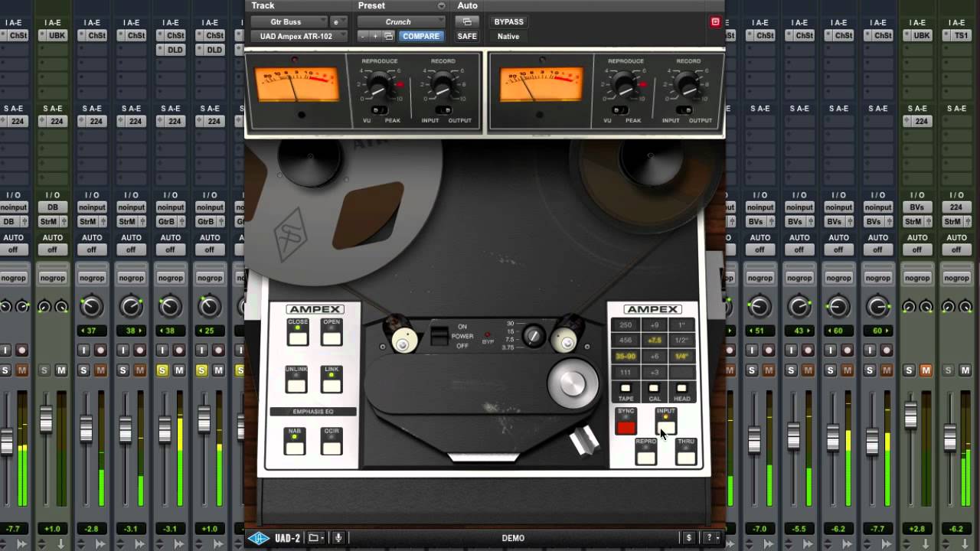Click the dollar sign icon in UAD toolbar
Screen dimensions: 980x551
pos(689,538)
